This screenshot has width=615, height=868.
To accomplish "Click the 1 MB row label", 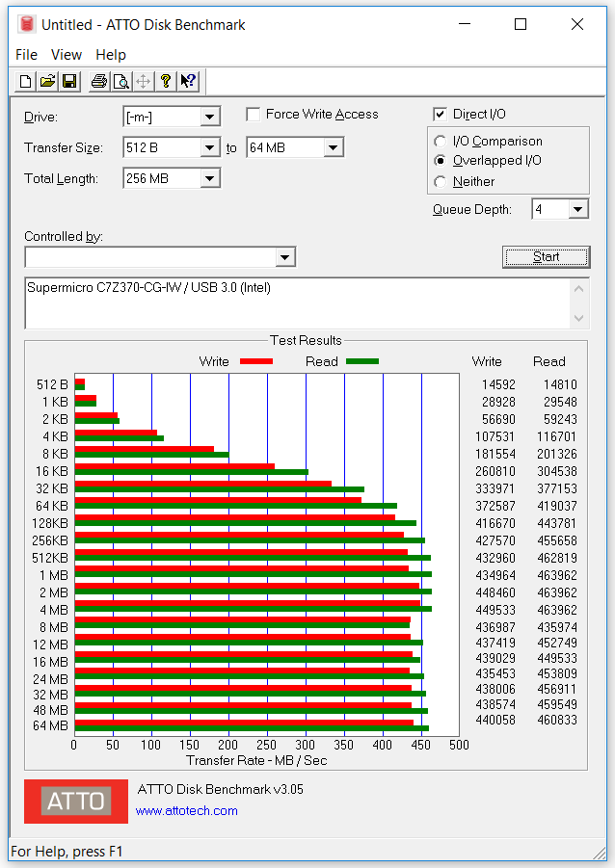I will 54,576.
